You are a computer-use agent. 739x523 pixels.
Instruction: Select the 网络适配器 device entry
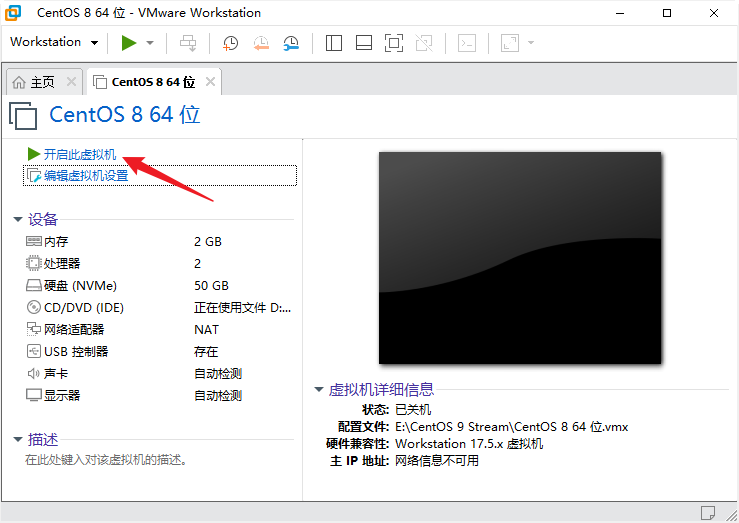pos(73,330)
